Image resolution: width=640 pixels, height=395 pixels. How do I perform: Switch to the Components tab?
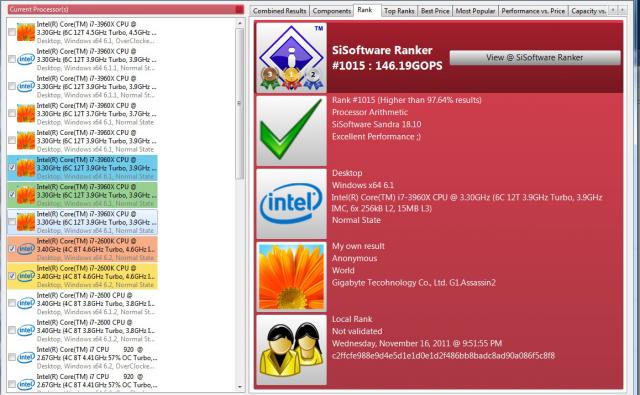(x=331, y=11)
